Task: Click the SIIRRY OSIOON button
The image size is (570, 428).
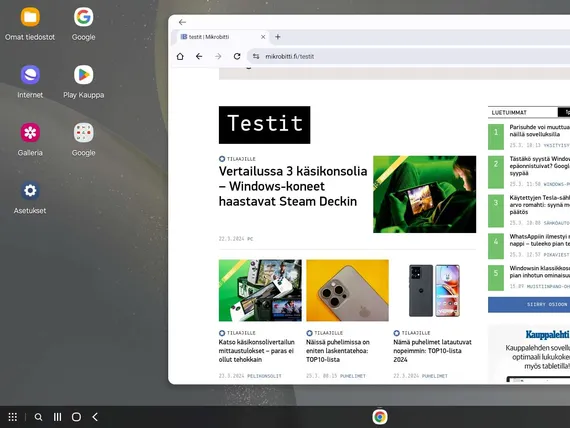Action: pyautogui.click(x=529, y=304)
